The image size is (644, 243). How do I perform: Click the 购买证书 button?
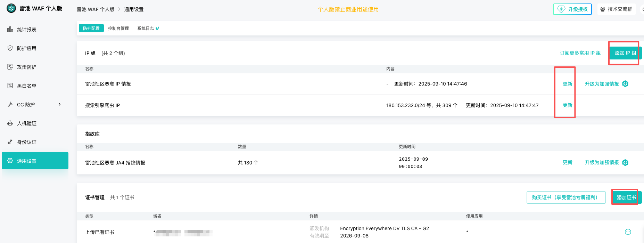(x=566, y=197)
